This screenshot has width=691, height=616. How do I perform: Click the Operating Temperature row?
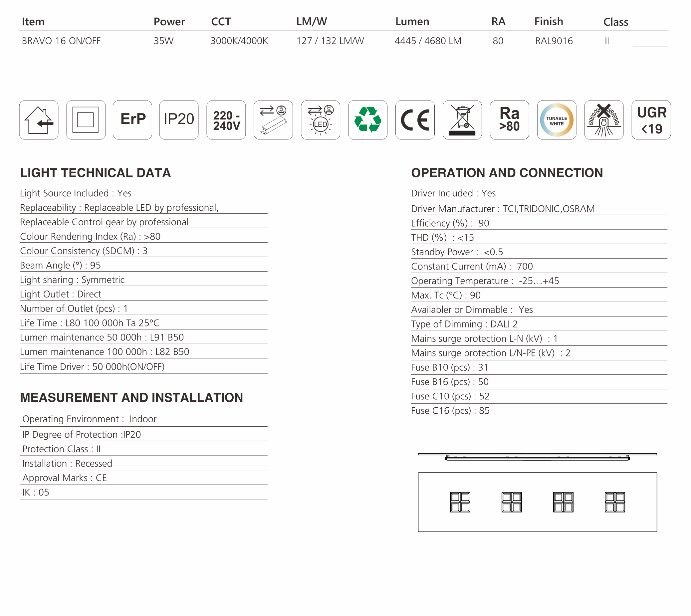(x=539, y=281)
